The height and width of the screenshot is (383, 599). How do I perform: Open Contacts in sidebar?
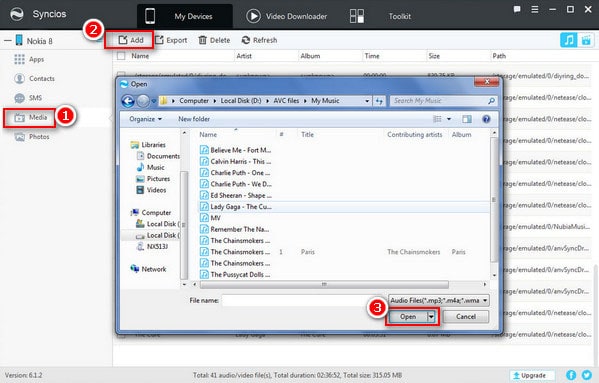(x=34, y=79)
